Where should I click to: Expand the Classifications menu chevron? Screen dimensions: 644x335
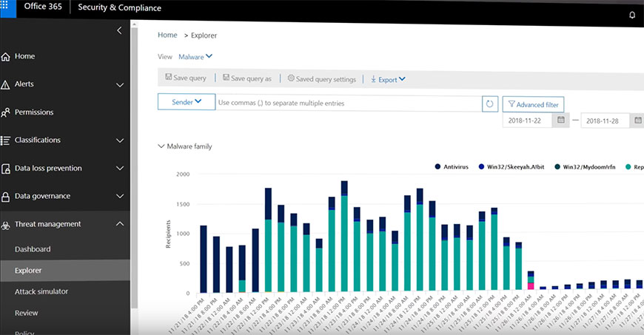tap(120, 140)
